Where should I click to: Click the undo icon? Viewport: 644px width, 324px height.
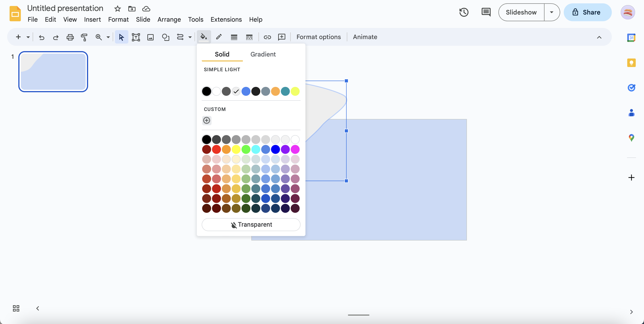click(41, 37)
